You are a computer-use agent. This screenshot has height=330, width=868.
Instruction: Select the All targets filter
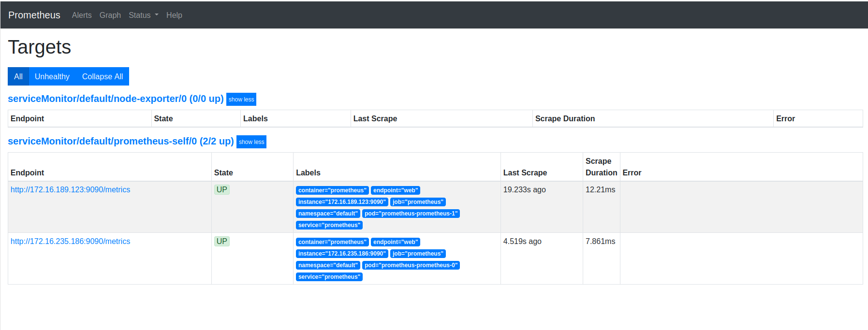pyautogui.click(x=18, y=76)
